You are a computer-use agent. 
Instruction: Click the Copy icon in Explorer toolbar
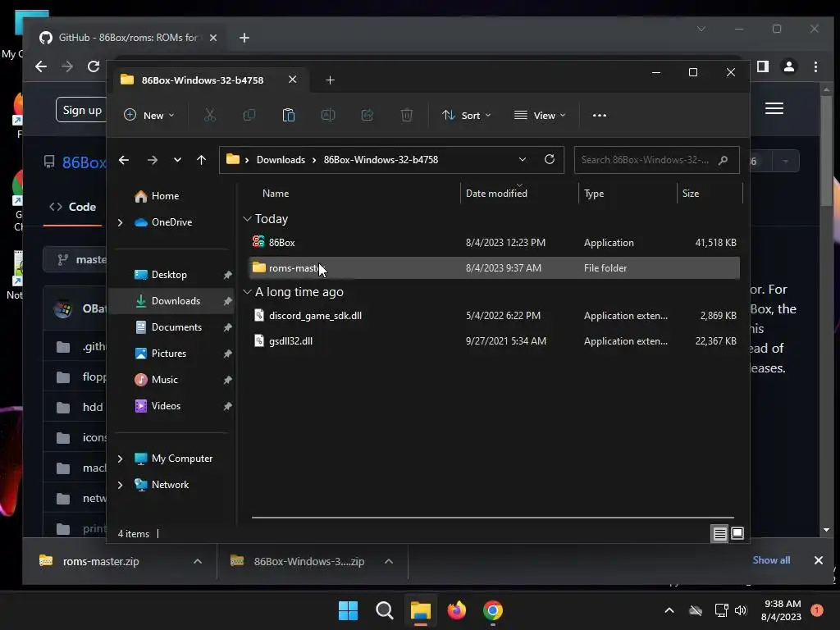coord(249,115)
